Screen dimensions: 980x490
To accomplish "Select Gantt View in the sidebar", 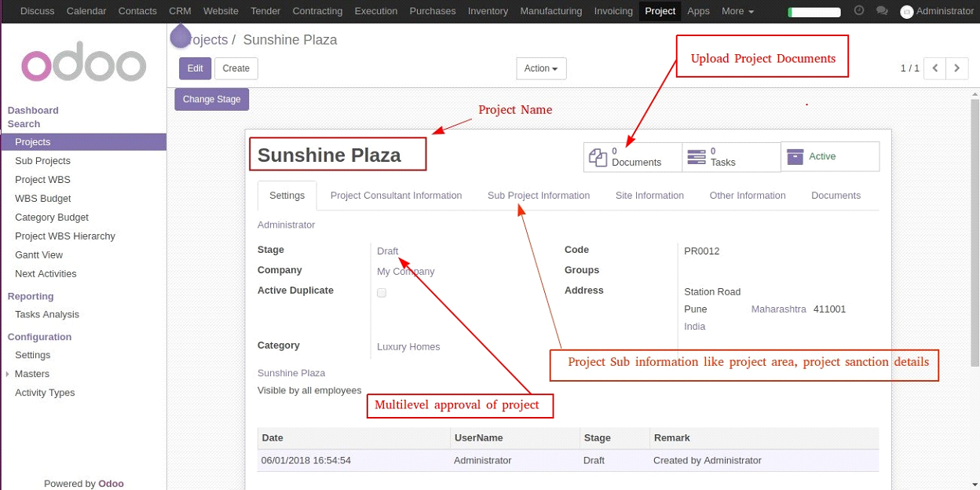I will 38,255.
